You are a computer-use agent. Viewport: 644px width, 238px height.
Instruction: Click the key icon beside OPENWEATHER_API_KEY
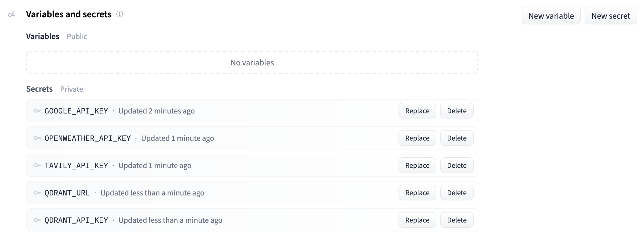tap(37, 138)
